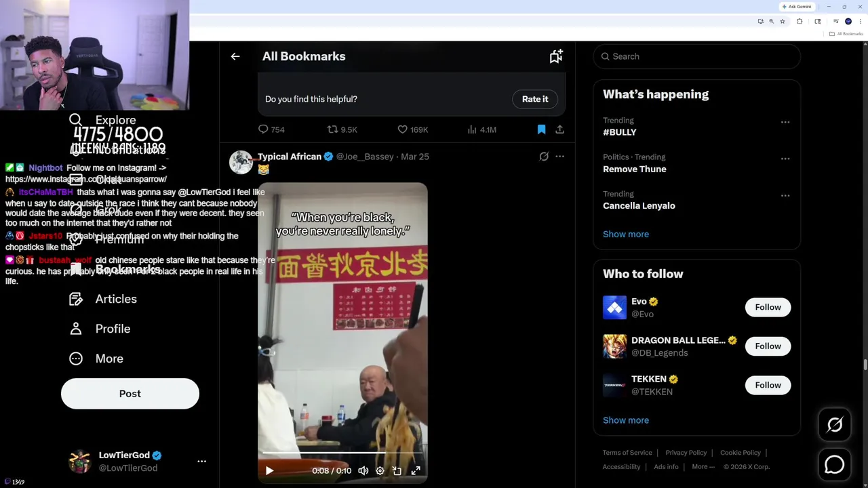The image size is (868, 488).
Task: Expand footer More options
Action: coord(703,466)
